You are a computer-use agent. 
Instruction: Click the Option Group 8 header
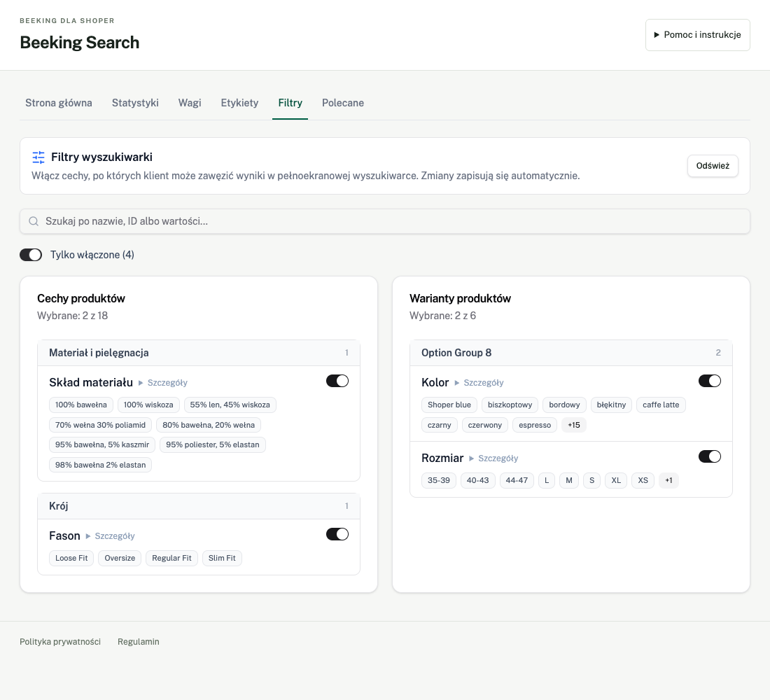click(x=571, y=353)
